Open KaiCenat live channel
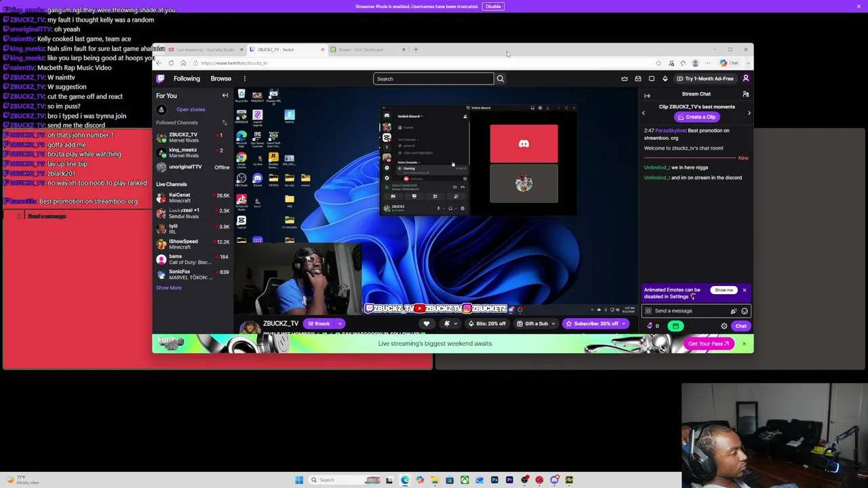 [193, 197]
